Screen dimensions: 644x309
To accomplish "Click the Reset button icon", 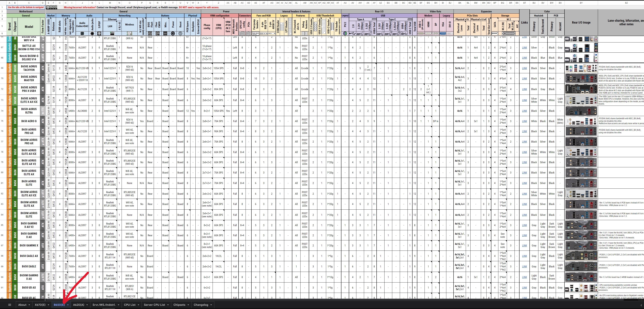I will [180, 34].
